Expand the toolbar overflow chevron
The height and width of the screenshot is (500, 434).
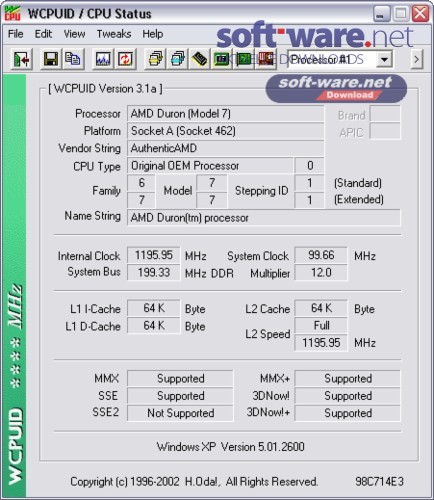(416, 60)
